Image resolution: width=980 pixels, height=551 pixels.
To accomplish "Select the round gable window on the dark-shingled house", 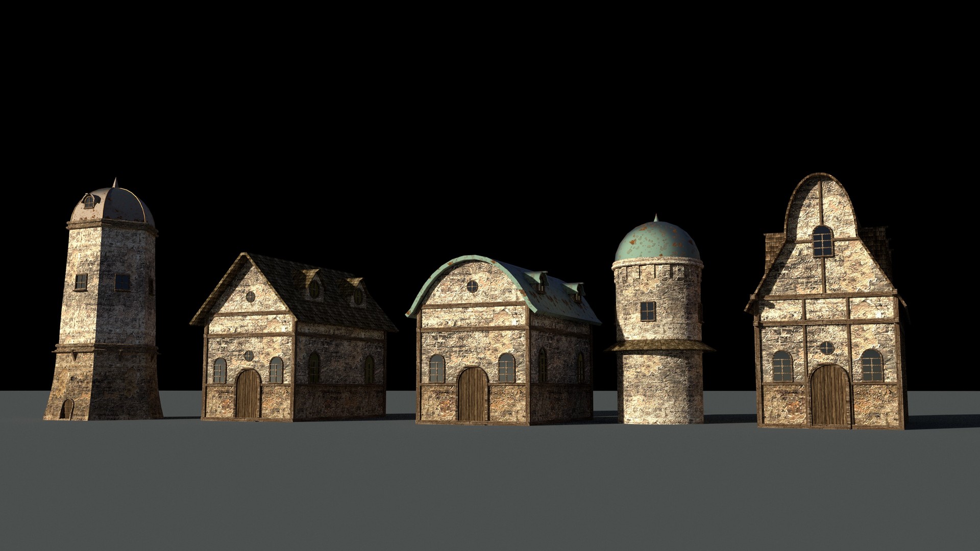I will 250,296.
